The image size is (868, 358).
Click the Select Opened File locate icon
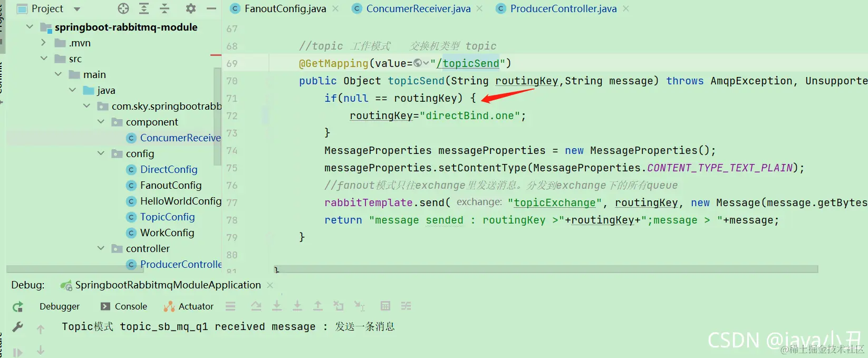tap(123, 8)
